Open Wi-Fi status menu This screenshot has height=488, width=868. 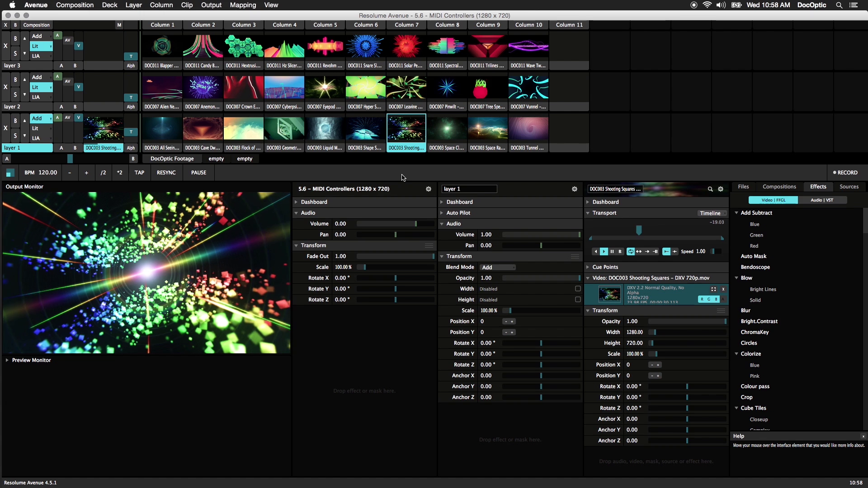(707, 5)
